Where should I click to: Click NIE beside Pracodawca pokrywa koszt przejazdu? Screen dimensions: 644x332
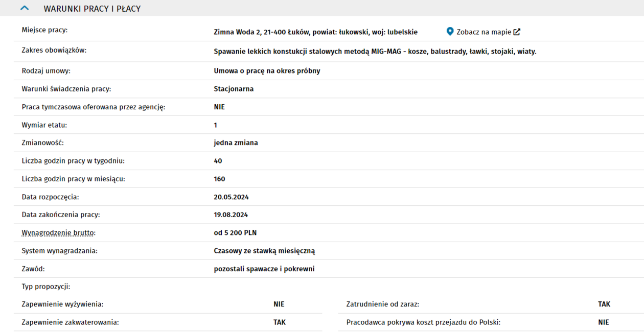click(x=603, y=322)
